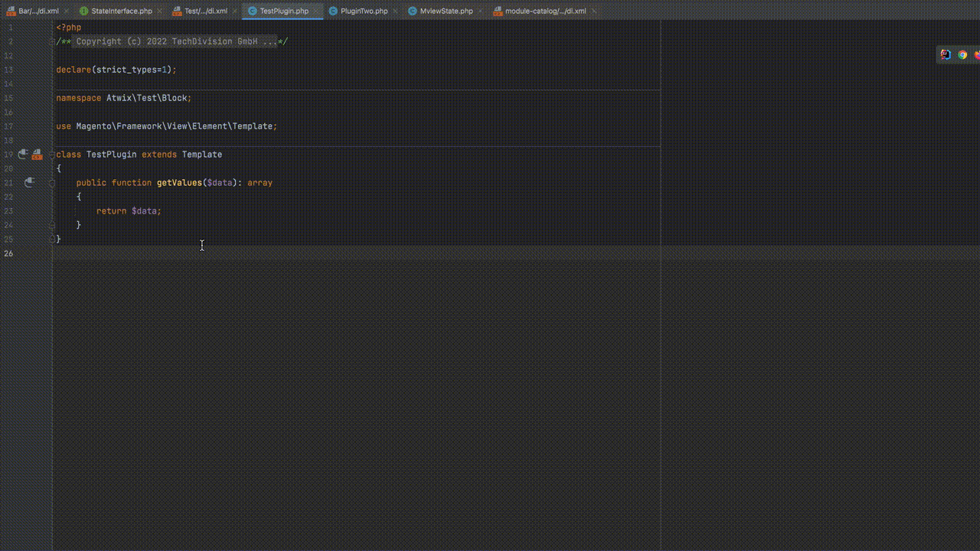Collapse the TestPlugin class fold marker
This screenshot has width=980, height=551.
pyautogui.click(x=53, y=155)
